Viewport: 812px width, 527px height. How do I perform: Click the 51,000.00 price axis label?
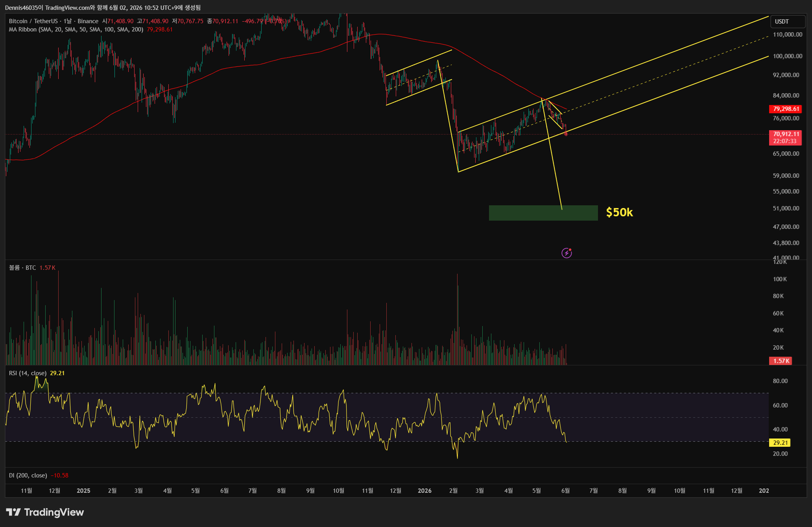coord(786,208)
